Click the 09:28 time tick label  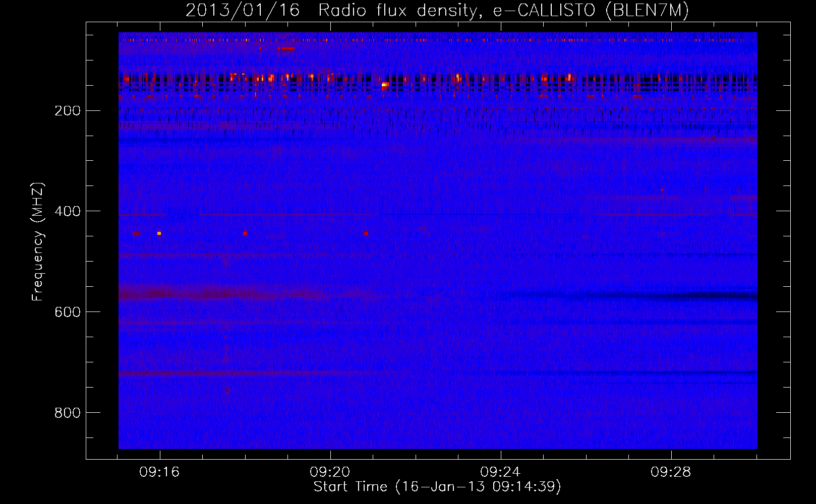pos(671,472)
